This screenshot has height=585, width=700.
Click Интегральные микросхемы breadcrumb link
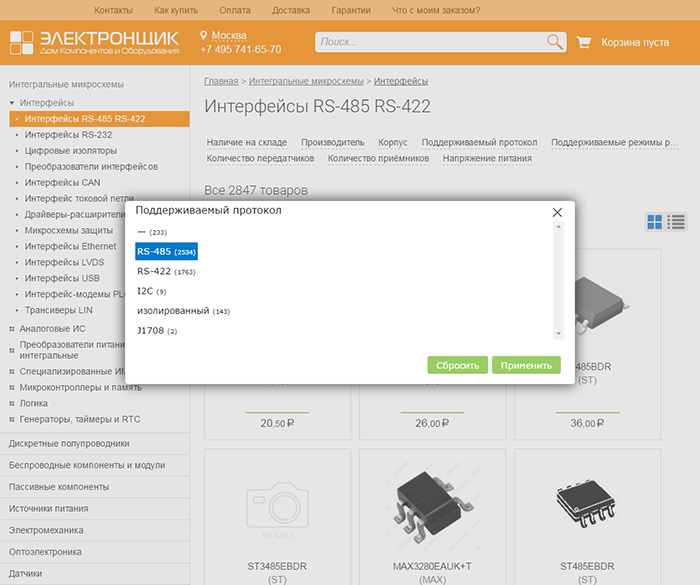point(306,81)
